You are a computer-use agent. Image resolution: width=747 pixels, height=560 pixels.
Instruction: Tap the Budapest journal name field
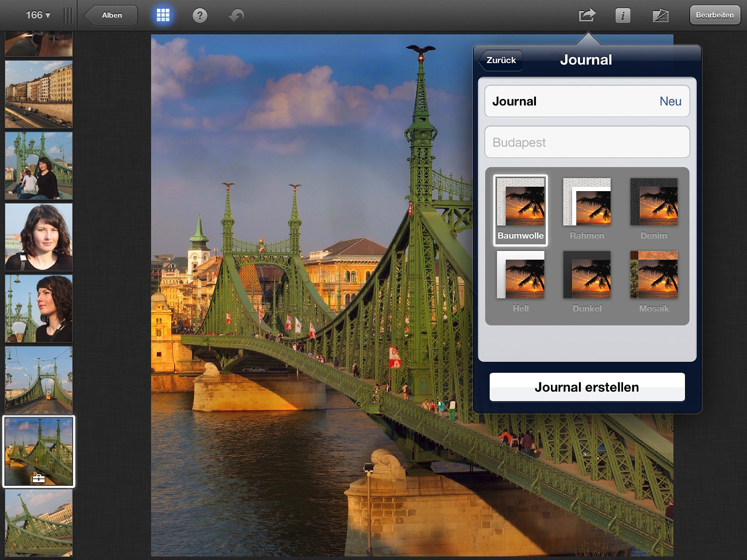coord(587,142)
